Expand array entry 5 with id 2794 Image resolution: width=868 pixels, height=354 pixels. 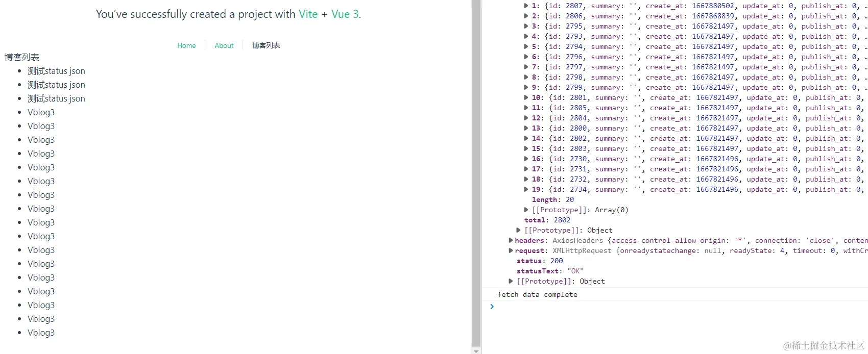526,46
